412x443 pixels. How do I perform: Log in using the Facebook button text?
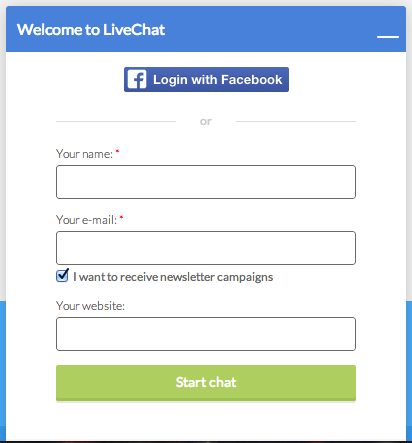(218, 80)
